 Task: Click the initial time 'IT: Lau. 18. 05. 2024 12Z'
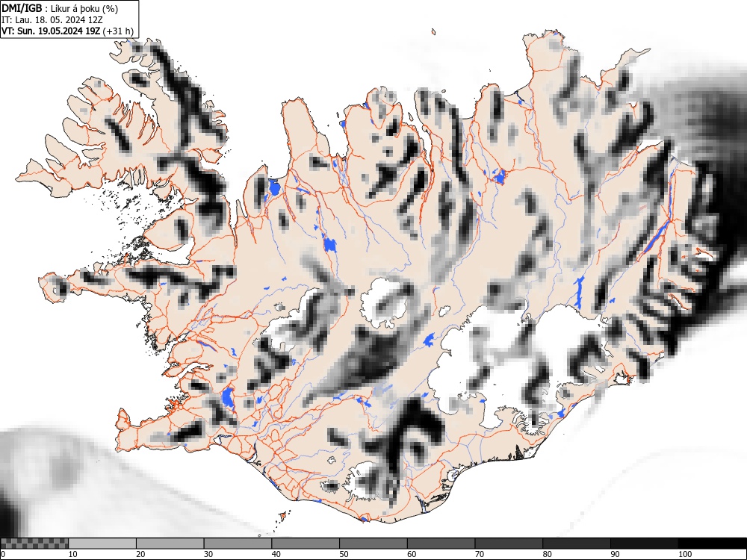52,20
